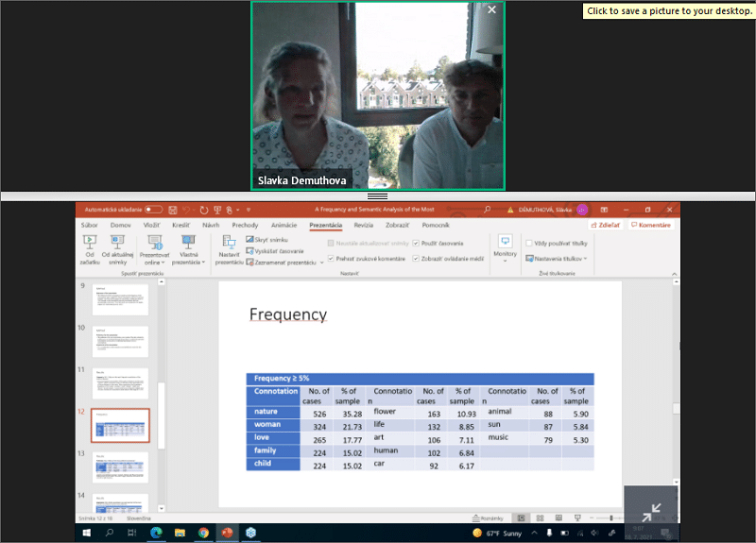Open Nastavenia titulkov dropdown
Viewport: 756px width, 543px height.
(x=557, y=258)
